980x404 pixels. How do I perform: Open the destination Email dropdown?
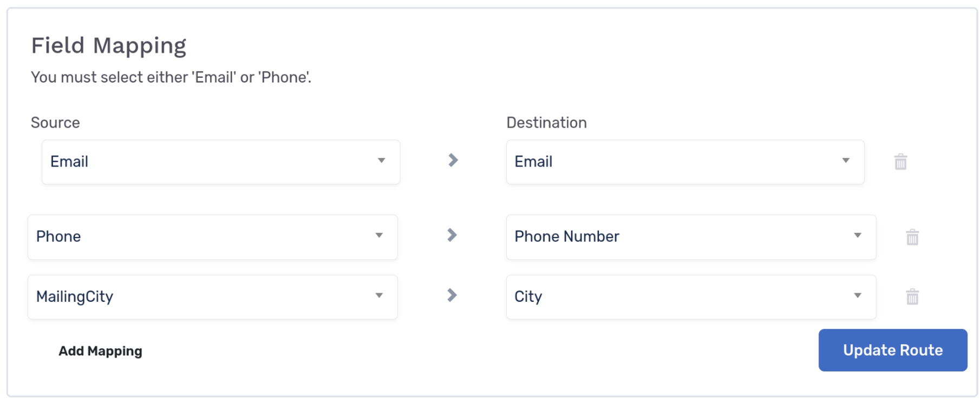[x=685, y=162]
